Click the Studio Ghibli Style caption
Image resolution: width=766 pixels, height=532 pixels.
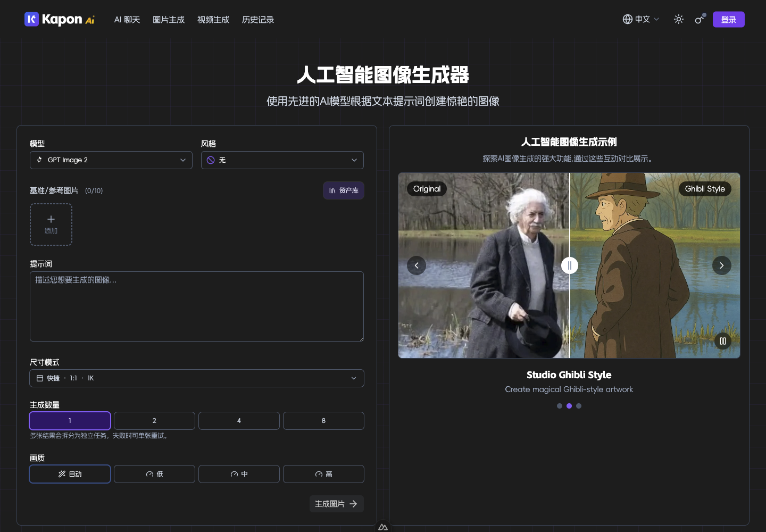tap(569, 375)
